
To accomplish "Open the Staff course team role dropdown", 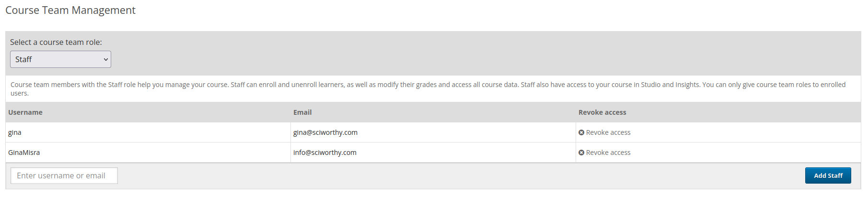I will point(60,59).
